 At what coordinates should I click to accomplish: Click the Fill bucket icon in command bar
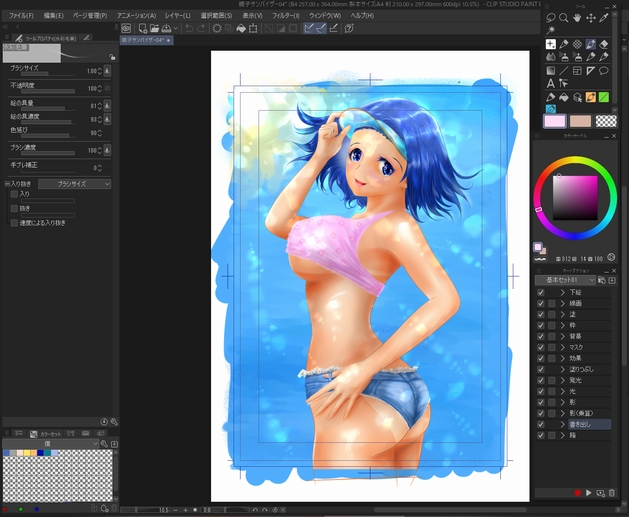pos(241,28)
